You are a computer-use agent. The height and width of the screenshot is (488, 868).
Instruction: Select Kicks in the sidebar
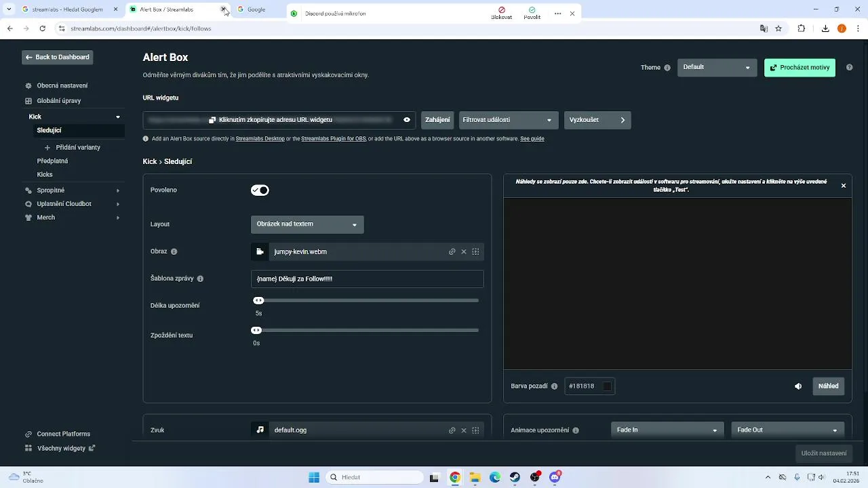pyautogui.click(x=45, y=175)
